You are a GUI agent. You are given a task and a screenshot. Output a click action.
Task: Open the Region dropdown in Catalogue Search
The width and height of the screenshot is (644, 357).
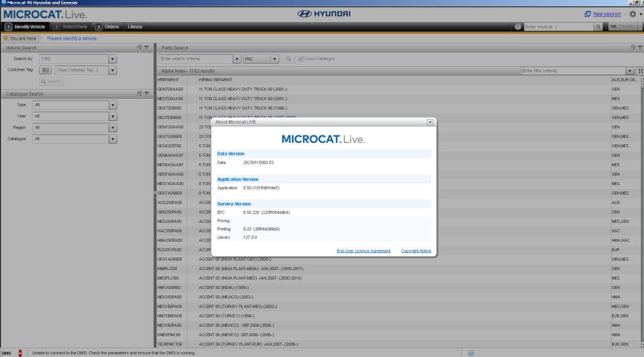[x=113, y=127]
